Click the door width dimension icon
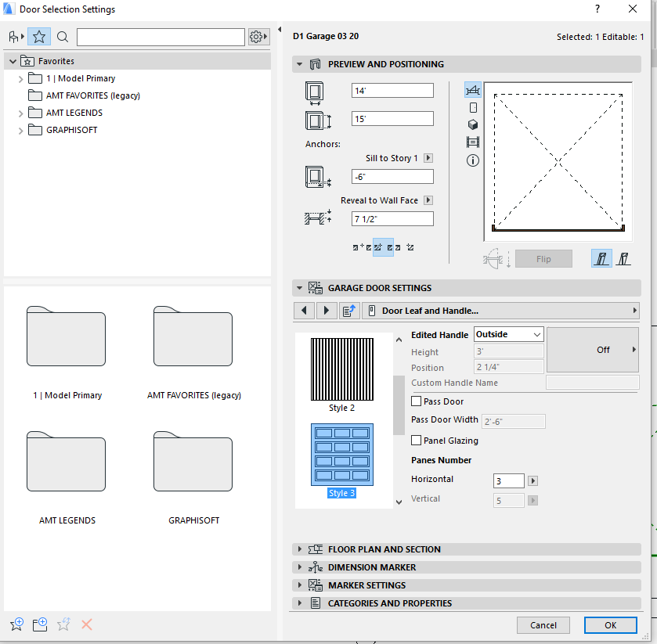Image resolution: width=657 pixels, height=644 pixels. tap(315, 92)
